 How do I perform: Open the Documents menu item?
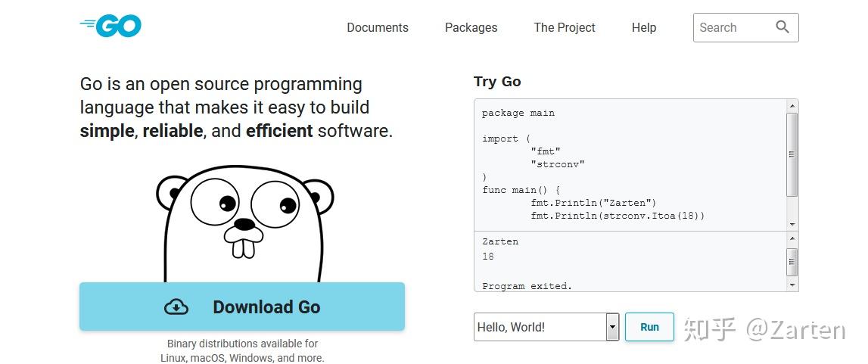click(378, 28)
